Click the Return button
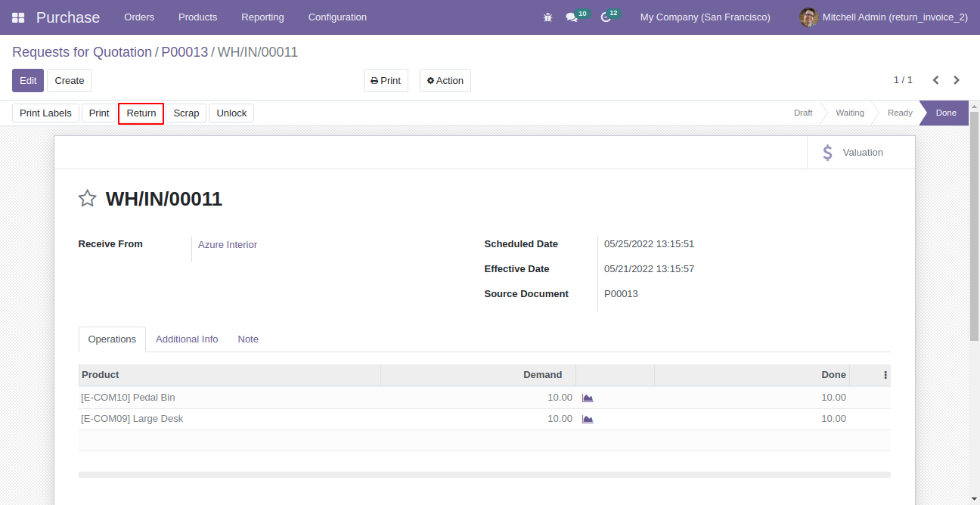 (x=141, y=113)
